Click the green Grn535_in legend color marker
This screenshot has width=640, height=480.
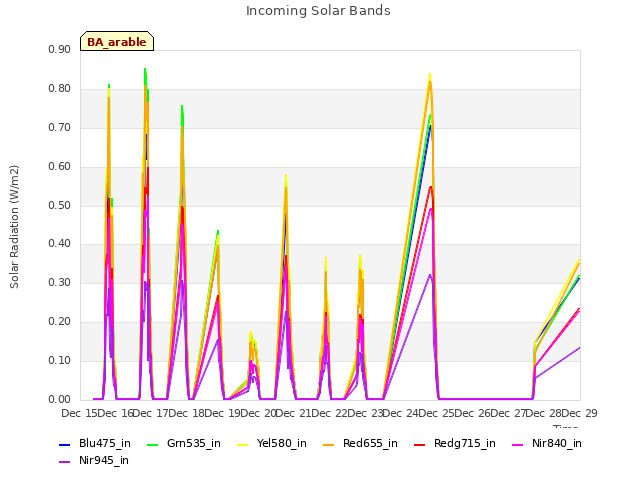point(152,444)
